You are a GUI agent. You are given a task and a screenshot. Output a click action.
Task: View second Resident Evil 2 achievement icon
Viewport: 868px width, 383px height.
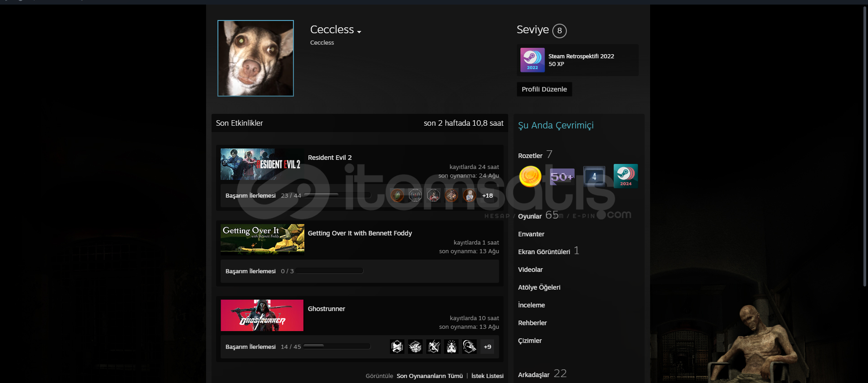[x=415, y=195]
